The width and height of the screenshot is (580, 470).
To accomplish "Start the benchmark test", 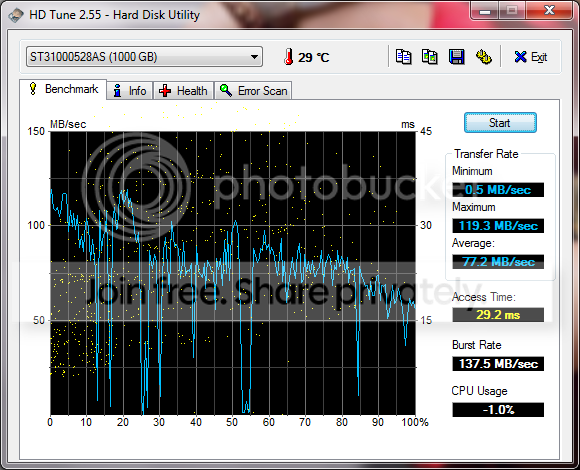I will pyautogui.click(x=500, y=122).
